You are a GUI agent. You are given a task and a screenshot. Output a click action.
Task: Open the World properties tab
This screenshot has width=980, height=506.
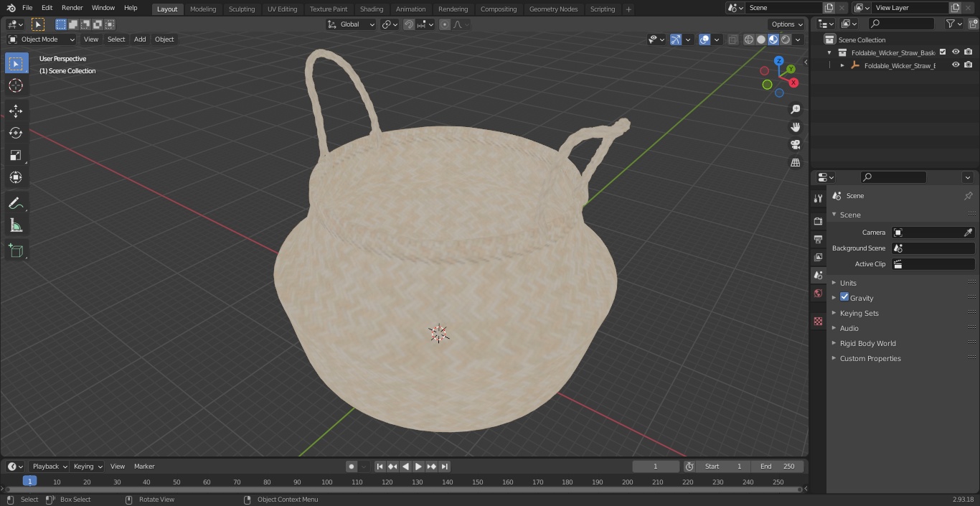[818, 294]
